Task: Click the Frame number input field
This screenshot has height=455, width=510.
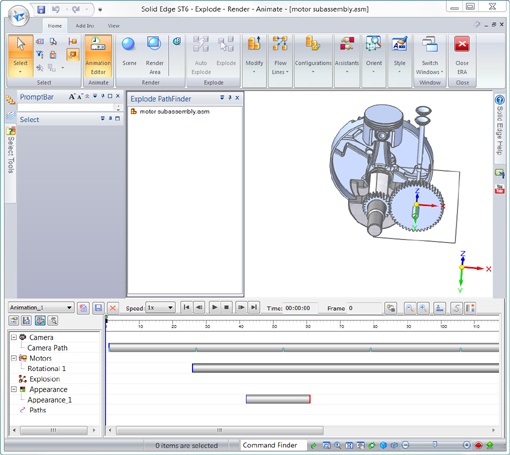Action: pos(364,308)
